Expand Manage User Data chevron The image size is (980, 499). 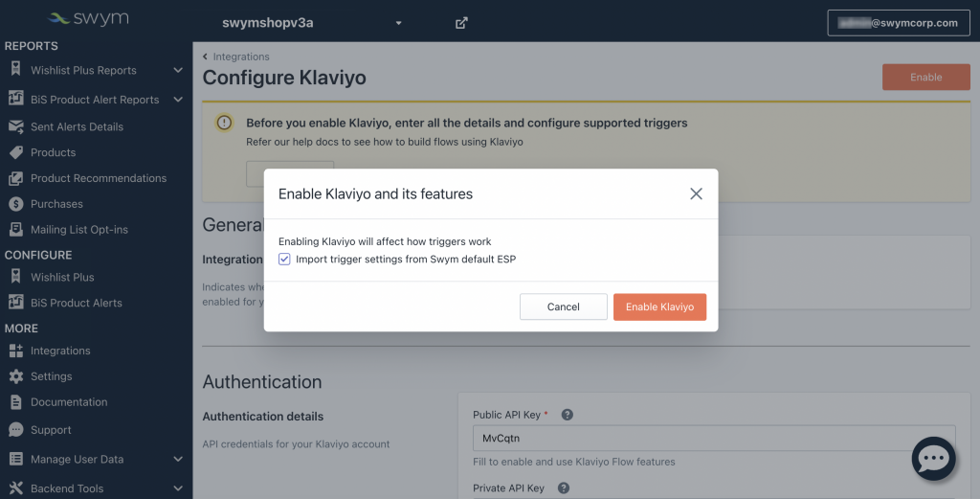point(178,459)
